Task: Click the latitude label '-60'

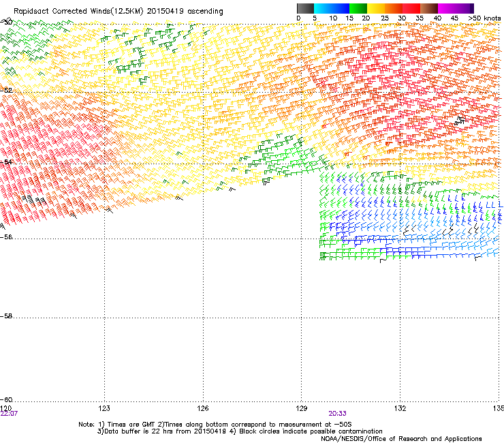Action: click(6, 399)
